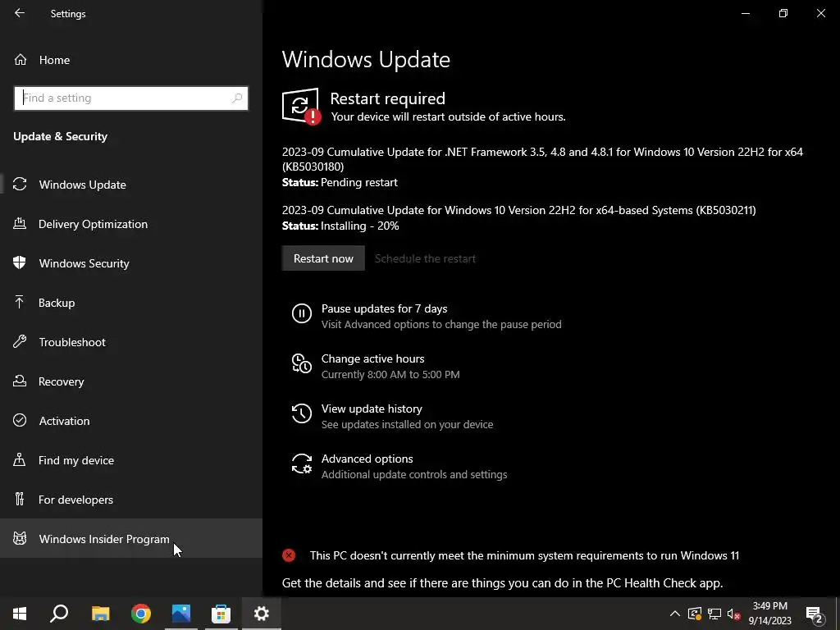
Task: Launch Google Chrome from taskbar
Action: tap(141, 614)
